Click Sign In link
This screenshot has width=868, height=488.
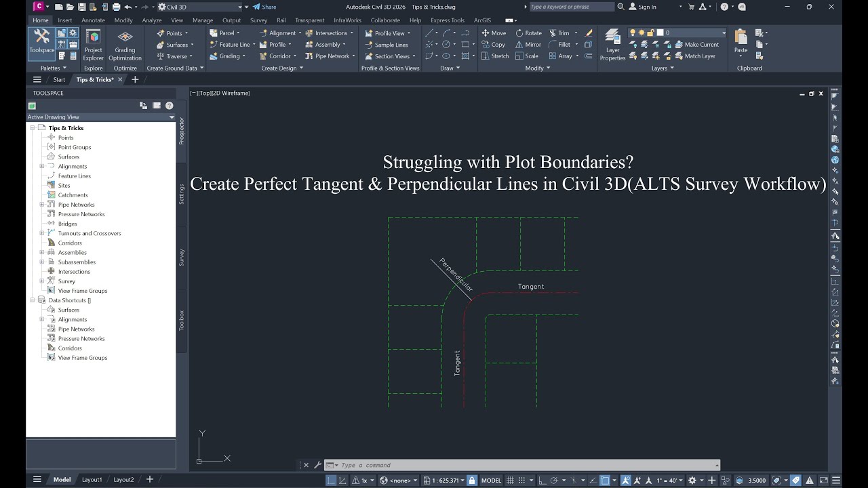(642, 7)
